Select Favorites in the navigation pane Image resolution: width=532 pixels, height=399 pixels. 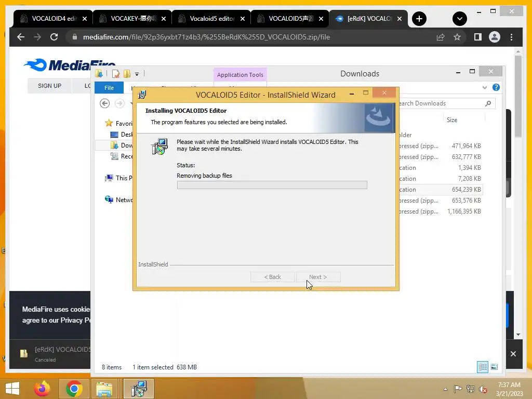[x=119, y=124]
